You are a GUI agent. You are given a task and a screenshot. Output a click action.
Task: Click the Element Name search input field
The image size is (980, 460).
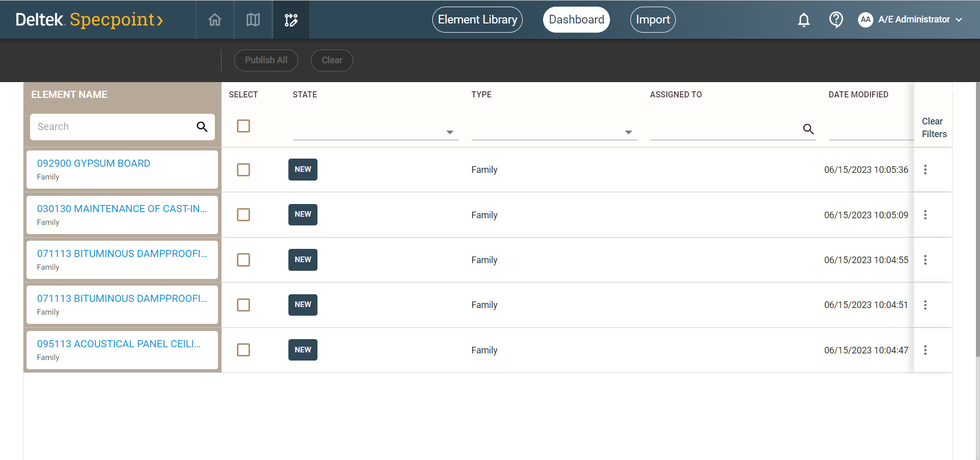click(x=113, y=127)
